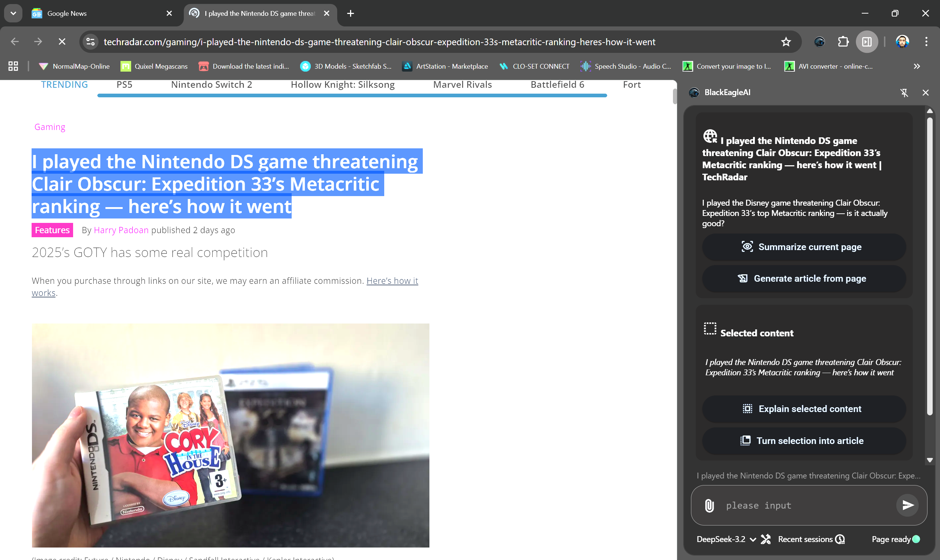
Task: Open the DeepSeek-3.2 model dropdown
Action: 753,539
